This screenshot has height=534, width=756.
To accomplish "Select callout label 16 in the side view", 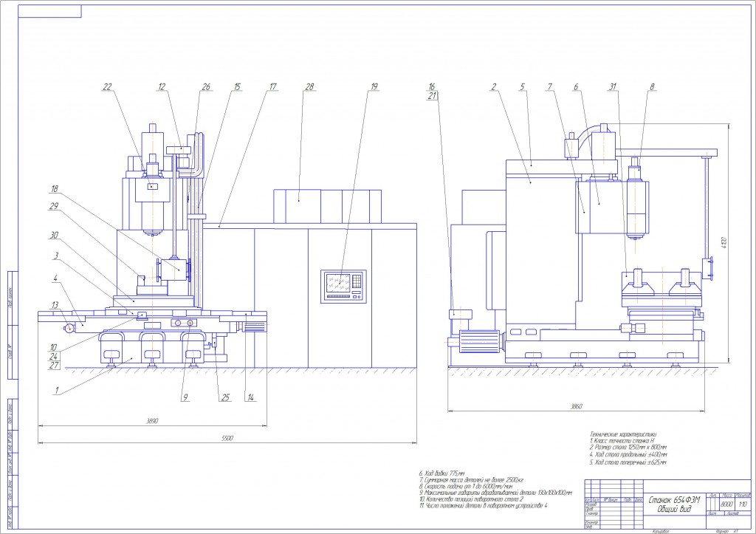I will (431, 87).
